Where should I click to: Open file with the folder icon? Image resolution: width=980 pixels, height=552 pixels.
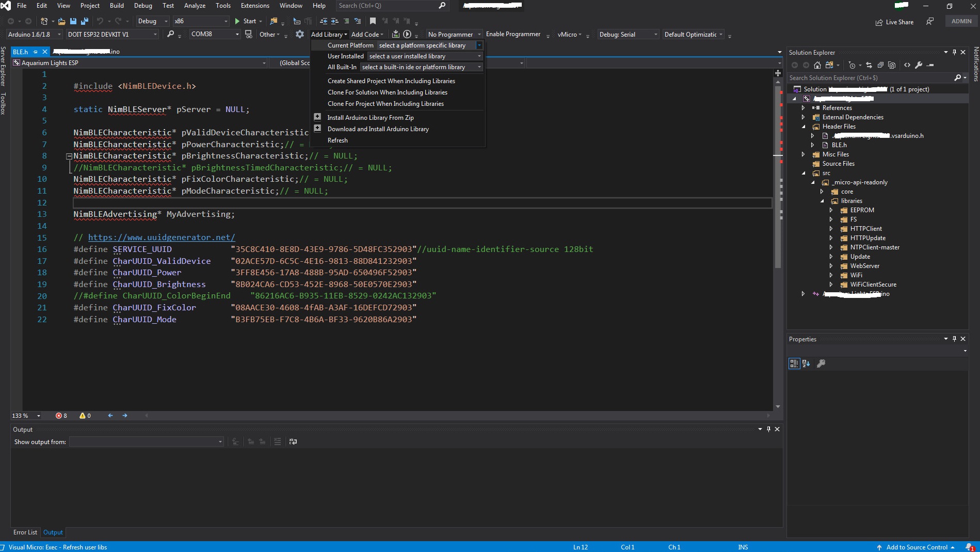61,21
